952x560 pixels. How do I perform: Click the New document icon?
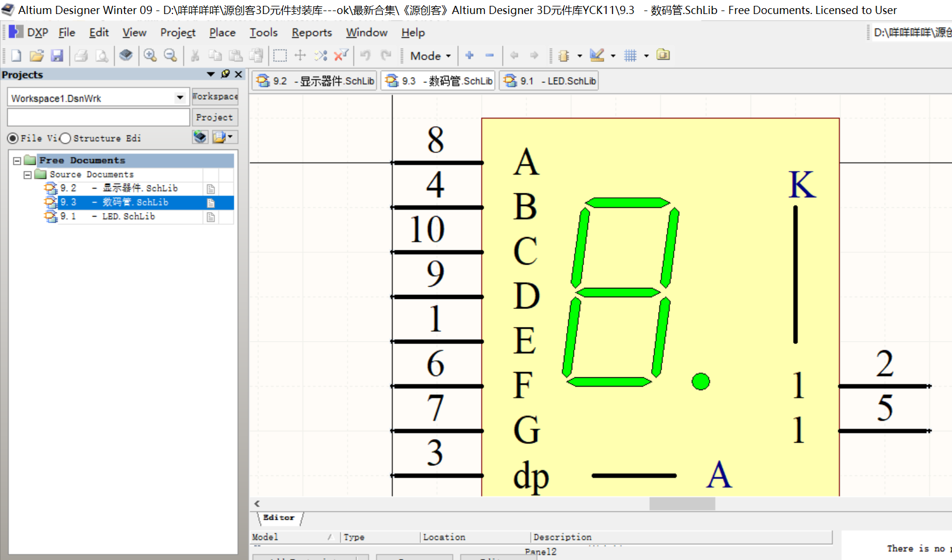pos(16,55)
